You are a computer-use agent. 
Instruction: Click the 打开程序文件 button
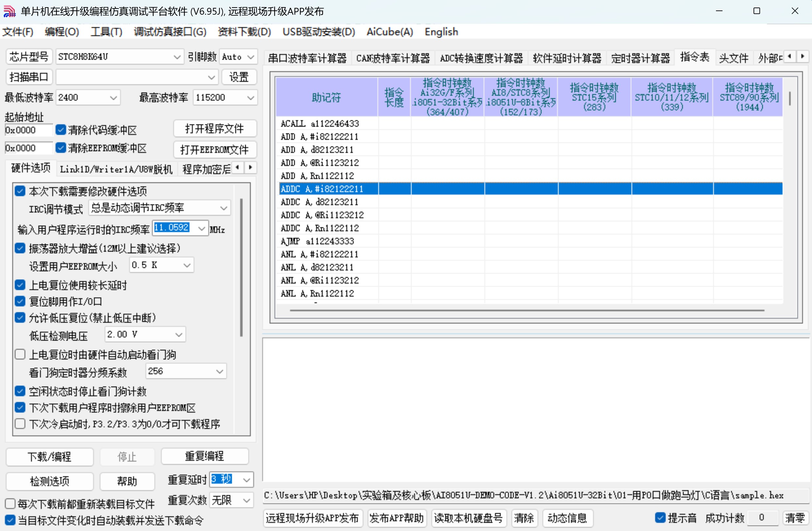click(215, 129)
